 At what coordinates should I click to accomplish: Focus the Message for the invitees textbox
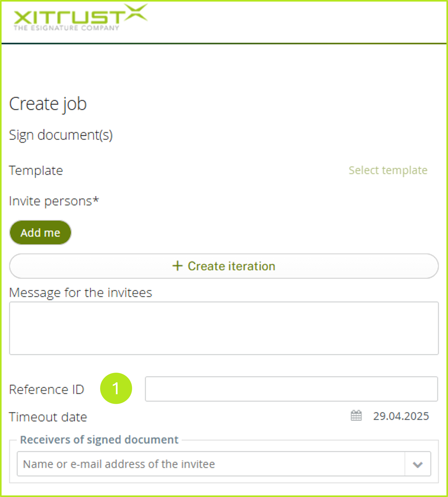click(224, 328)
